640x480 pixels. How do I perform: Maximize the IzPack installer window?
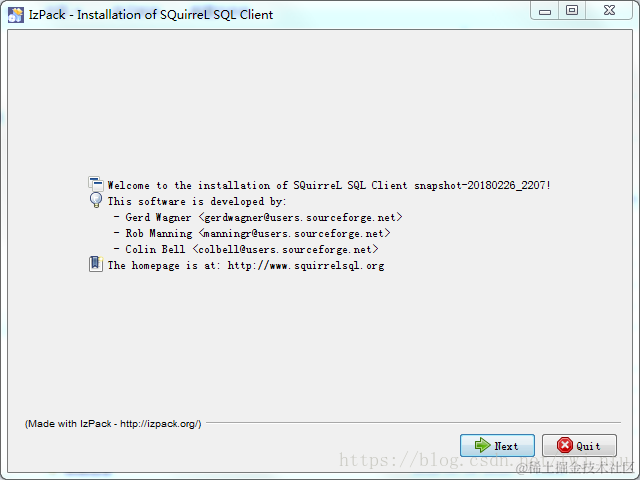572,10
